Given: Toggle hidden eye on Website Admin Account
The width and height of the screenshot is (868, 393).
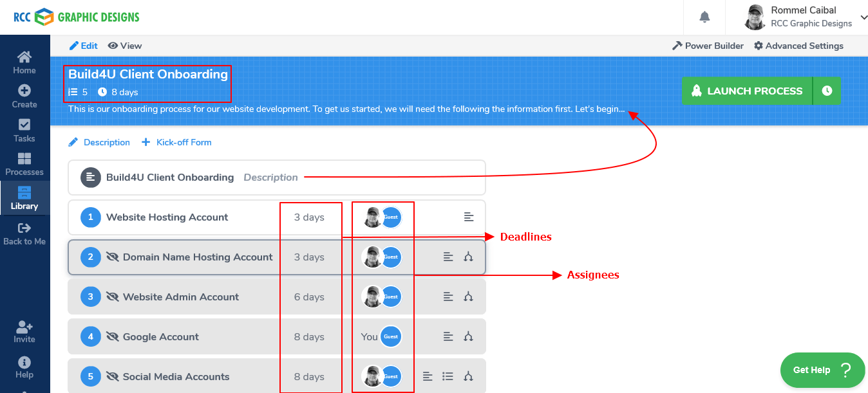Looking at the screenshot, I should pos(113,297).
